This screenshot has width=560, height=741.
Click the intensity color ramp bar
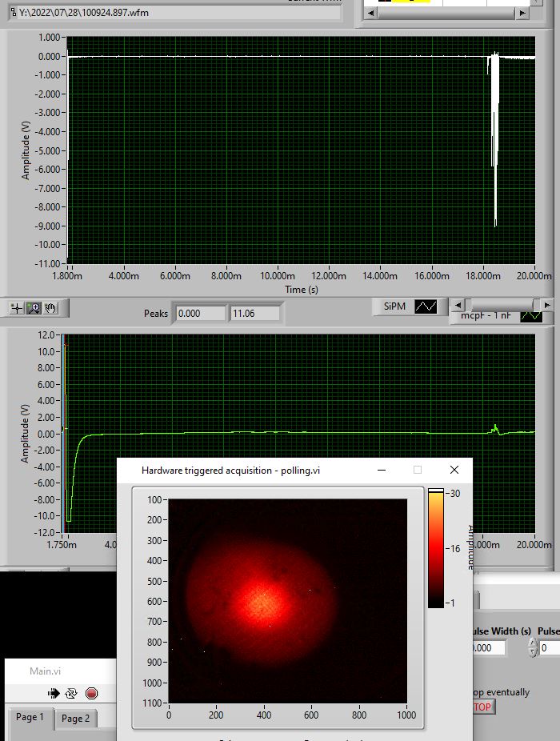pos(435,548)
